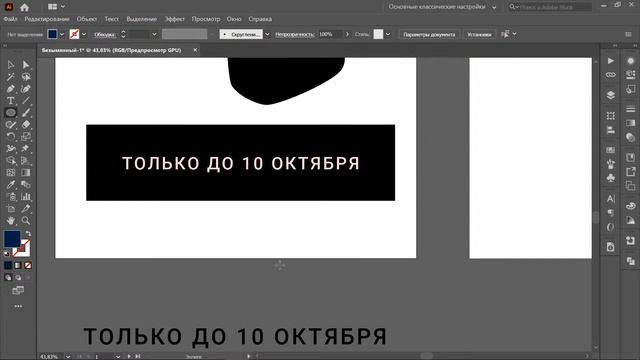Viewport: 640px width, 360px height.
Task: Go to the Home screen
Action: click(x=24, y=7)
